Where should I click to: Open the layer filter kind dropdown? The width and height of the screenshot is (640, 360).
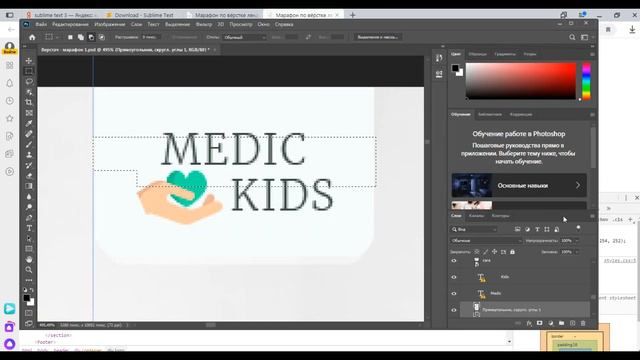(x=474, y=229)
